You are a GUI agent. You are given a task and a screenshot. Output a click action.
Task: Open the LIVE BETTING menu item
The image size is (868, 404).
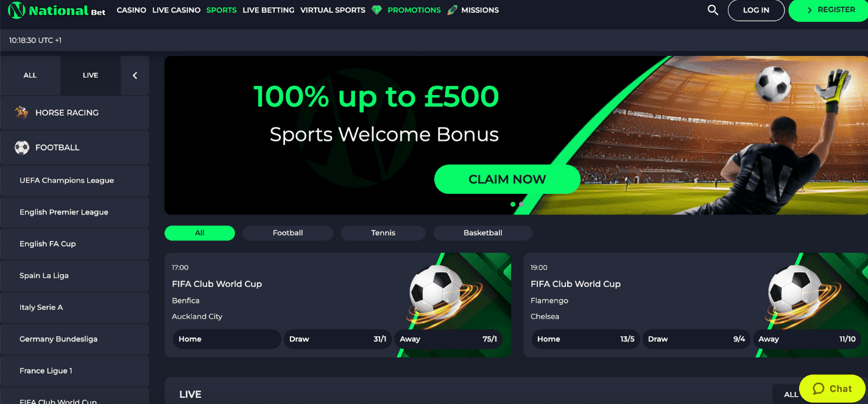pos(268,10)
